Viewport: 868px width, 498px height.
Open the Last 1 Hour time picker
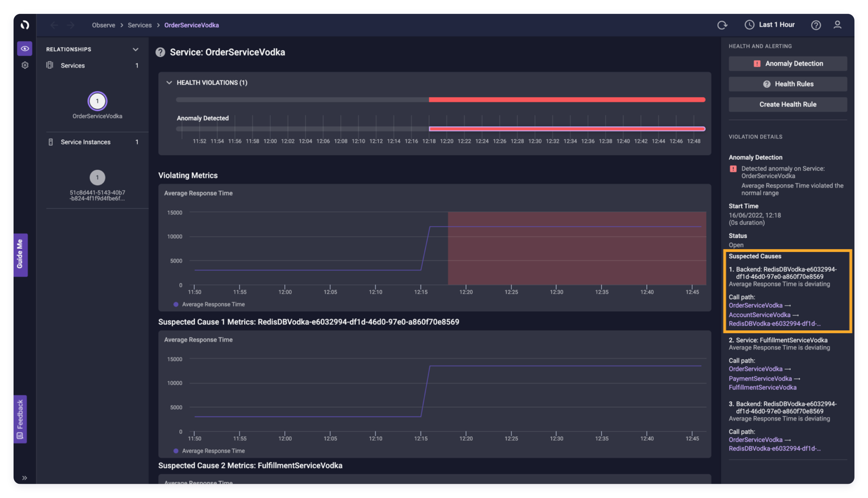tap(769, 25)
